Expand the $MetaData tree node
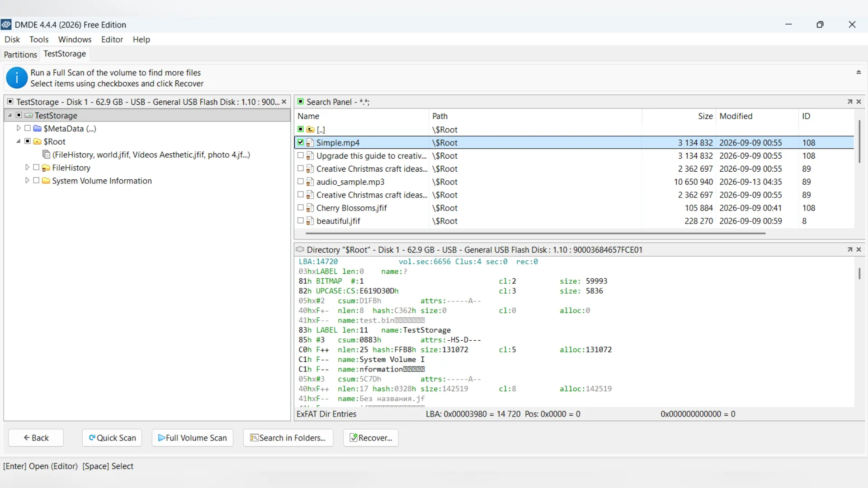This screenshot has width=868, height=488. point(19,128)
